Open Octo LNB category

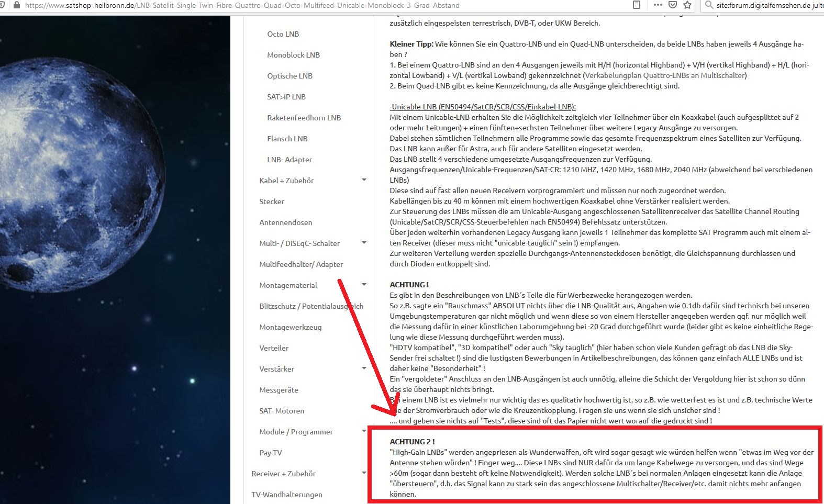pos(283,34)
